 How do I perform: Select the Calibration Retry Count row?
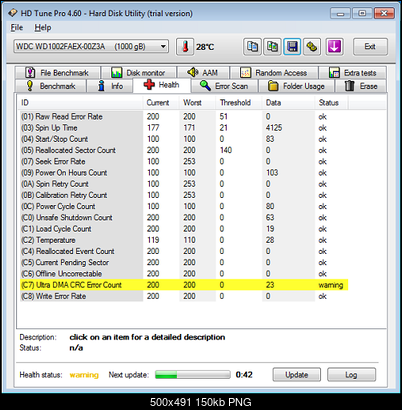point(184,195)
